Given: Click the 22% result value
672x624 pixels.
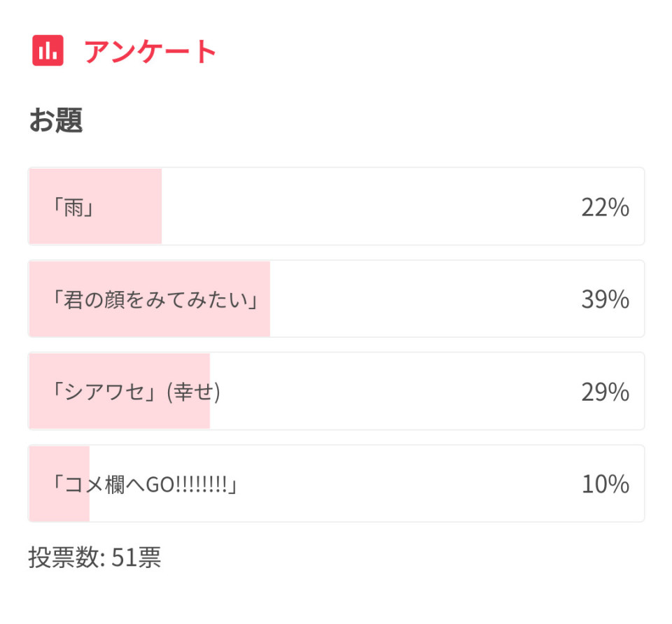Looking at the screenshot, I should coord(605,208).
